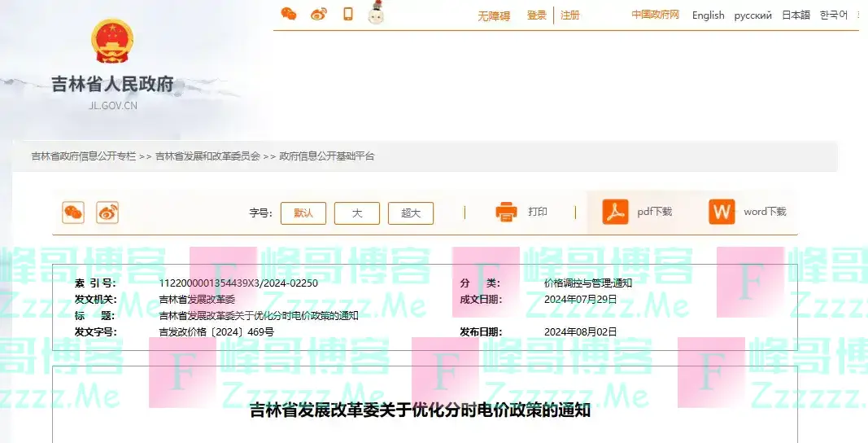Click document number 吉发改价格〔2024〕469号
The image size is (868, 443).
pyautogui.click(x=216, y=332)
